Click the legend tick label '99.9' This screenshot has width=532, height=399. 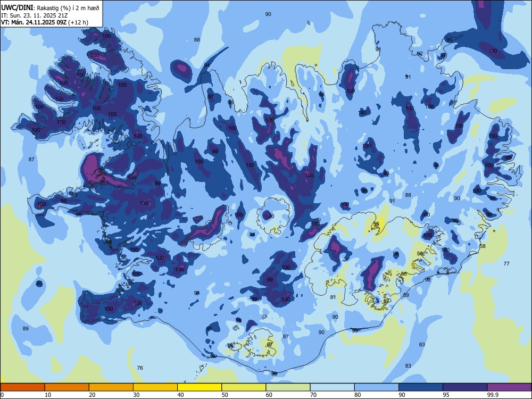point(493,395)
